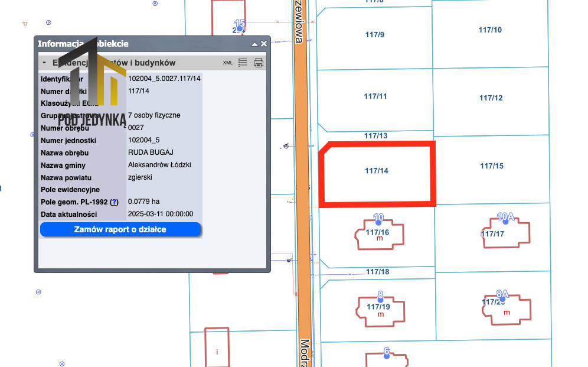Click the Nazwa gminy label
The width and height of the screenshot is (588, 367).
[x=63, y=165]
